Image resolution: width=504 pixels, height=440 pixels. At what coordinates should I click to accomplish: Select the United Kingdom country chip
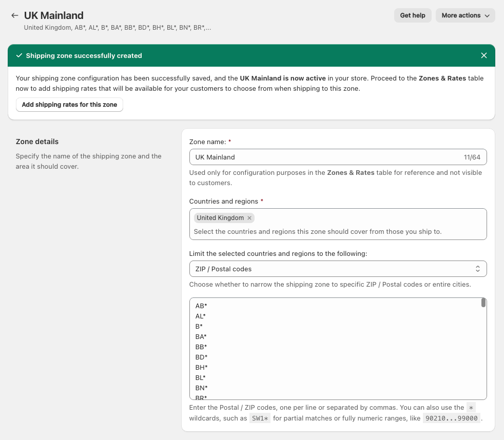[x=220, y=218]
